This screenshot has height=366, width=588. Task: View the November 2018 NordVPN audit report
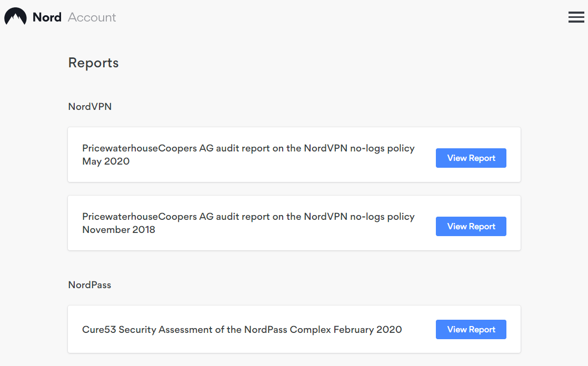(x=471, y=227)
